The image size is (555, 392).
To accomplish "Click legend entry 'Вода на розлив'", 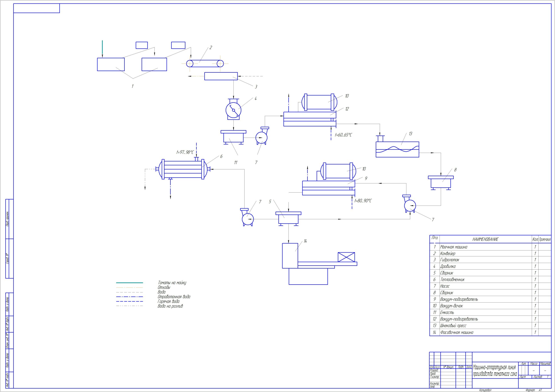I will [x=170, y=306].
